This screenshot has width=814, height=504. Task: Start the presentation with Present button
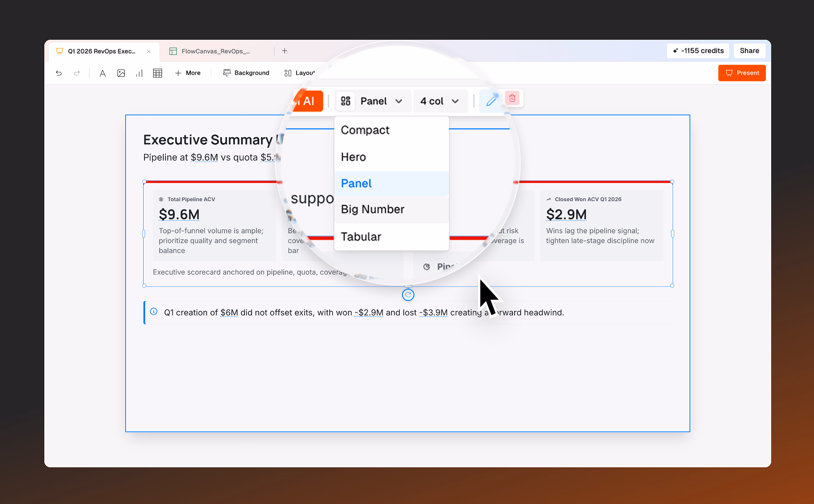coord(742,73)
